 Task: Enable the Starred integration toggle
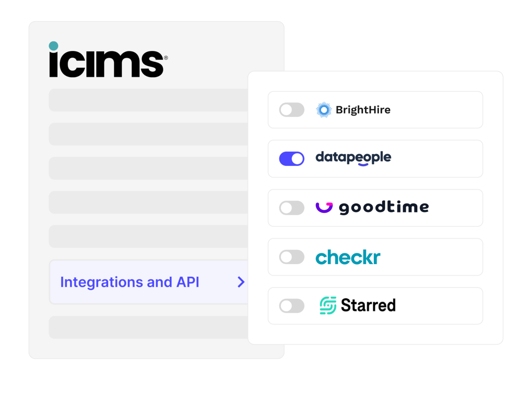pos(292,306)
